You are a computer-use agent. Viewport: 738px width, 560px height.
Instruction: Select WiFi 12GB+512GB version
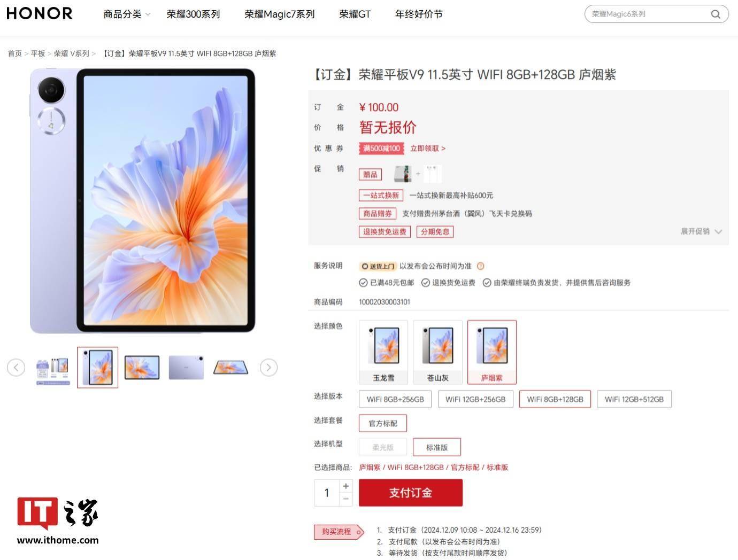(x=634, y=399)
